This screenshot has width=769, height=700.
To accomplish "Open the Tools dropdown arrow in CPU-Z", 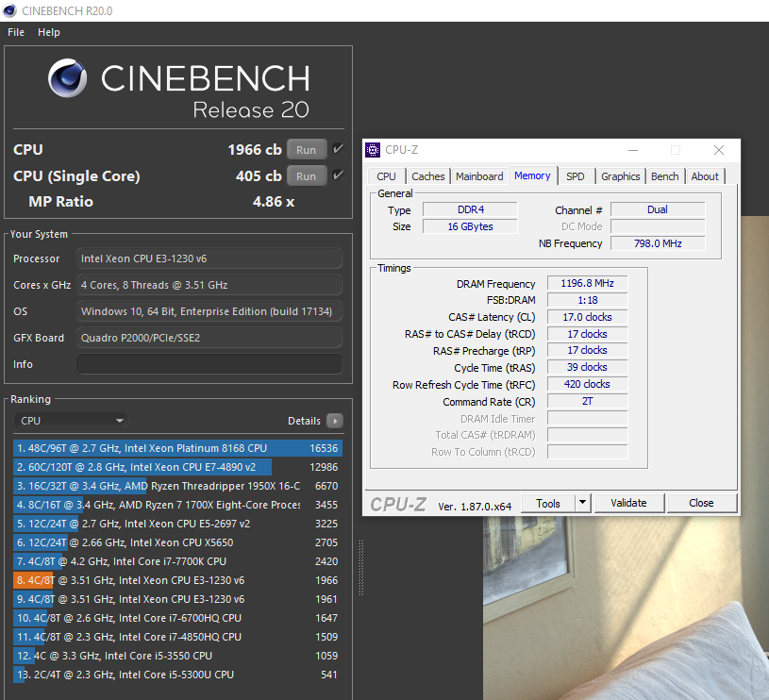I will point(582,503).
